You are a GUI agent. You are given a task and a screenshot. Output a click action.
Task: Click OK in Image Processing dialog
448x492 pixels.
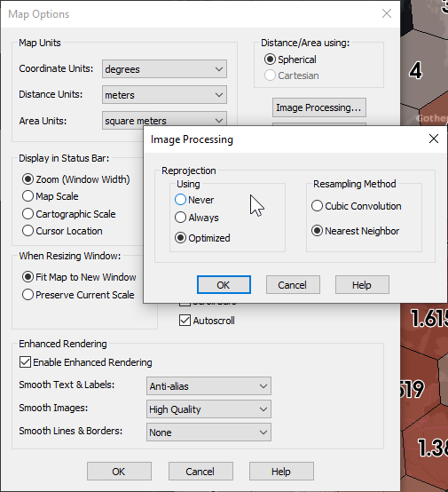tap(224, 285)
